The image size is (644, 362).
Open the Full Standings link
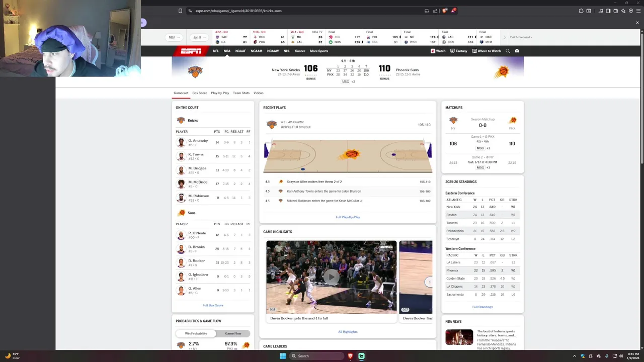(x=482, y=307)
